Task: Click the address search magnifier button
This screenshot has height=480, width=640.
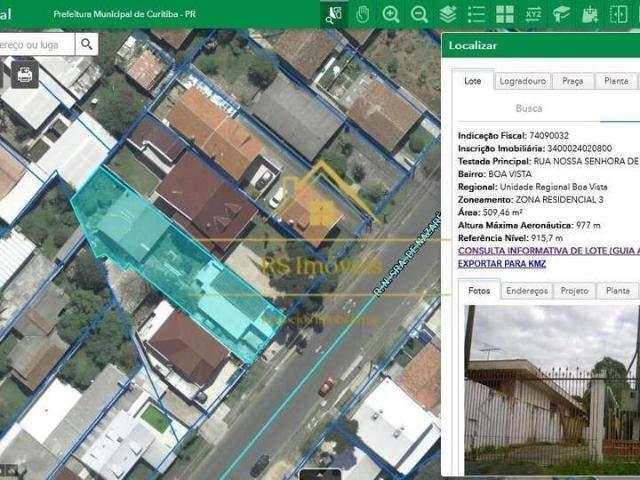Action: pos(87,44)
